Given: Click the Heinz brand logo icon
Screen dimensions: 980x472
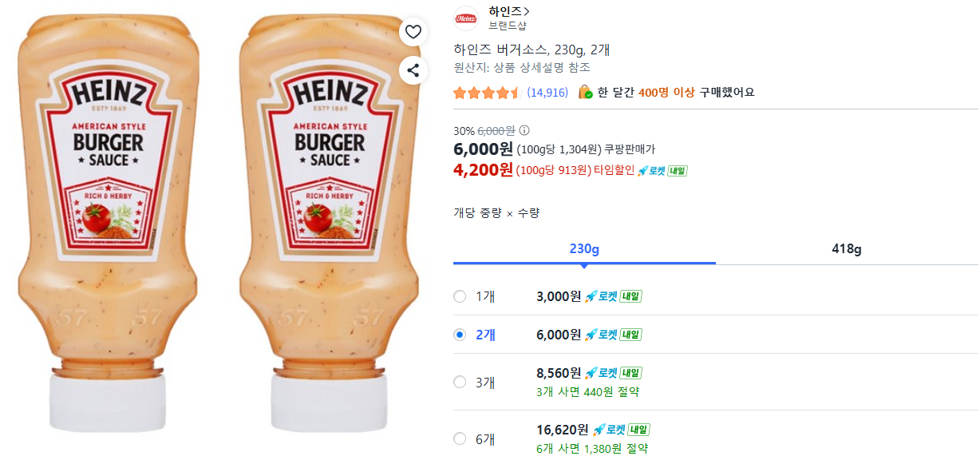Looking at the screenshot, I should (x=465, y=18).
